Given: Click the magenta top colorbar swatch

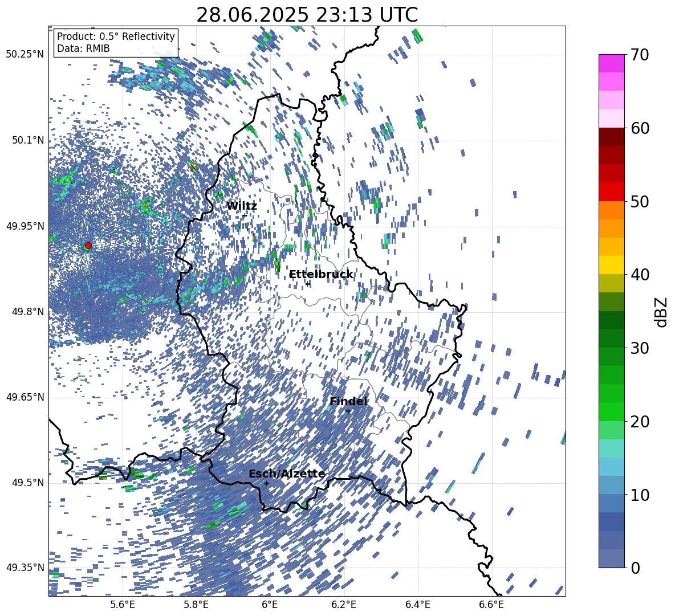Looking at the screenshot, I should click(x=611, y=64).
